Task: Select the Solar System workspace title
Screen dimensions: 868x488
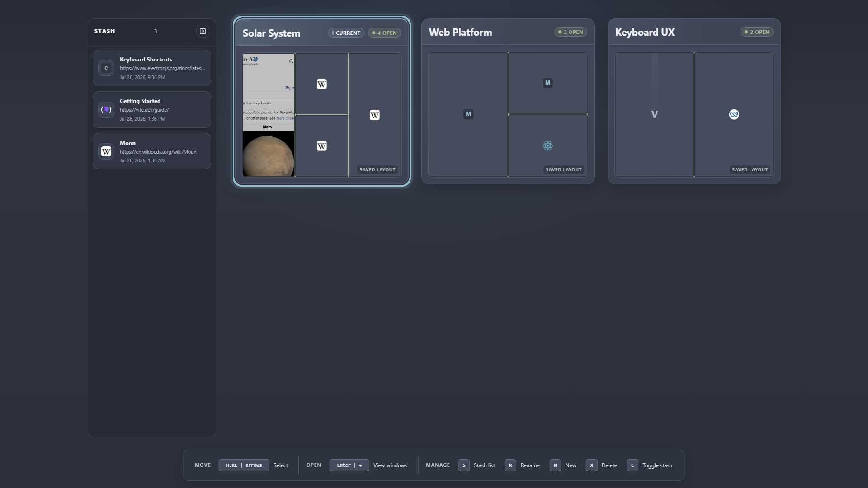Action: [x=271, y=33]
